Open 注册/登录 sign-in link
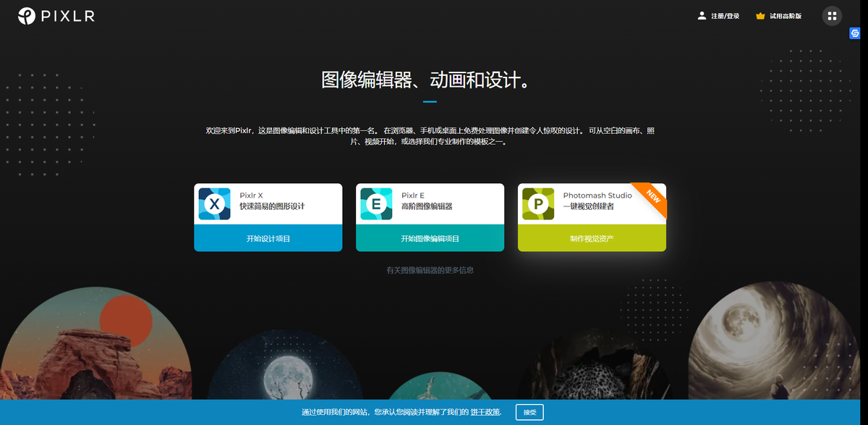868x425 pixels. point(725,16)
